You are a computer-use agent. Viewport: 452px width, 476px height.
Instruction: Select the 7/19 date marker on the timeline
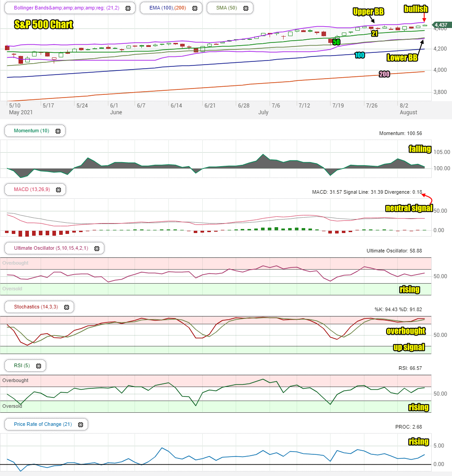pyautogui.click(x=338, y=106)
